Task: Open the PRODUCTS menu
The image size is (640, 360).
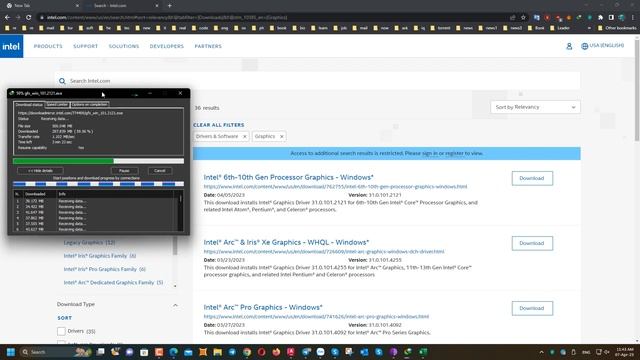Action: [48, 46]
